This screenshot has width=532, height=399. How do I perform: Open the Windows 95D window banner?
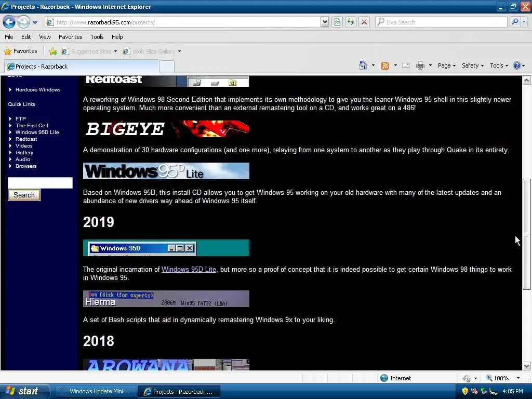[x=166, y=248]
